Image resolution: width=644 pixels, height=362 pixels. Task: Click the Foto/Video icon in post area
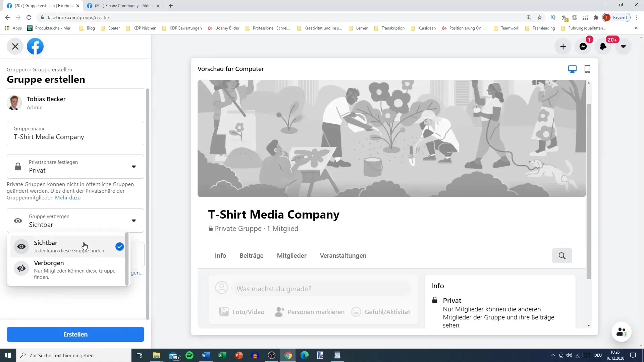[x=224, y=312]
